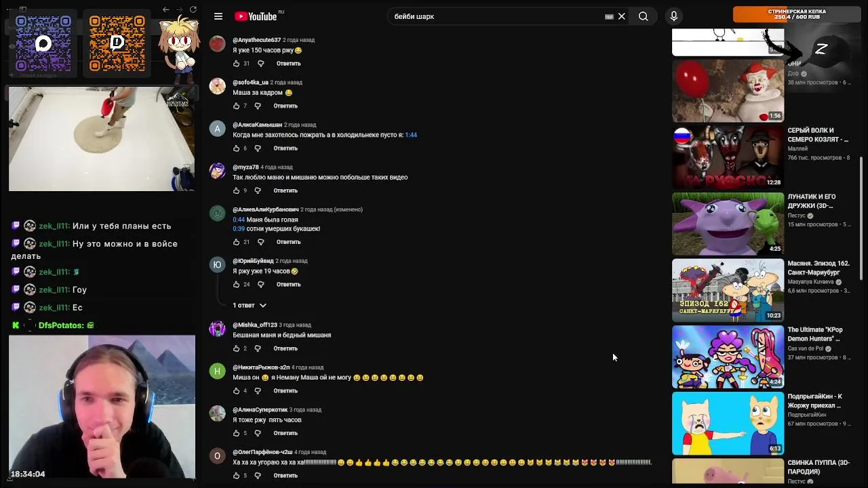Open the on-screen keyboard icon in search
868x488 pixels.
click(609, 16)
